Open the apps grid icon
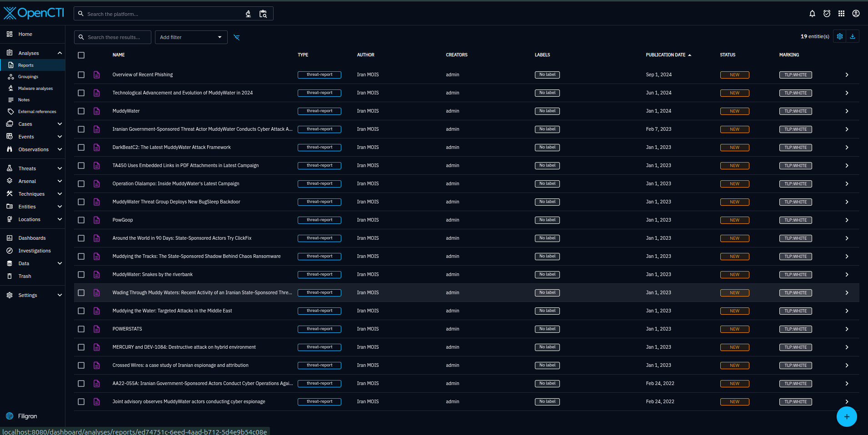The height and width of the screenshot is (435, 868). [x=841, y=14]
